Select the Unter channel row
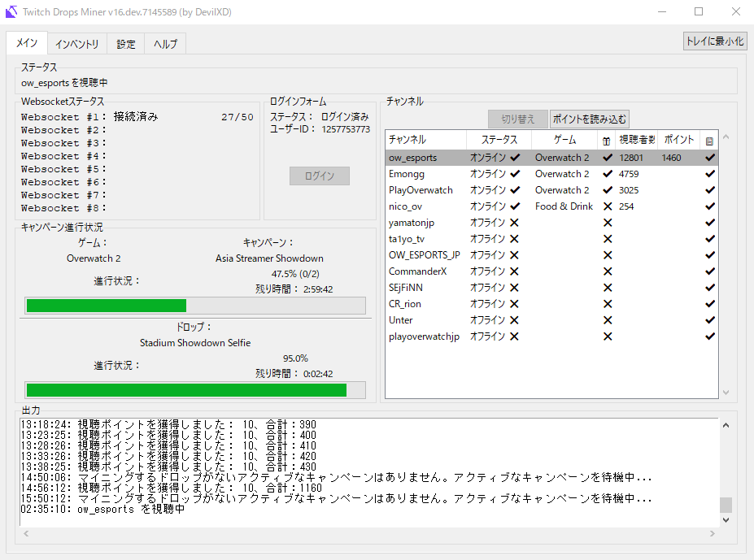The image size is (754, 560). click(551, 320)
